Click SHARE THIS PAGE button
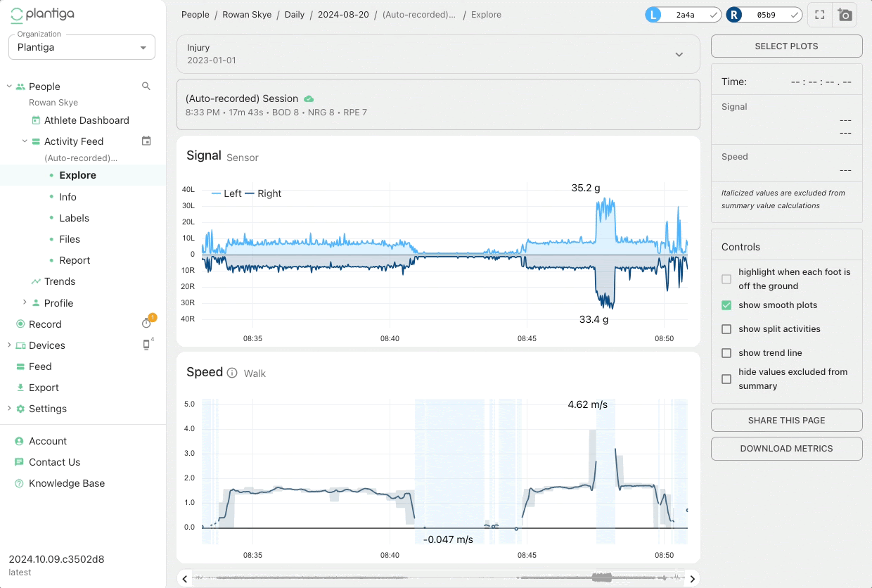 (x=786, y=420)
